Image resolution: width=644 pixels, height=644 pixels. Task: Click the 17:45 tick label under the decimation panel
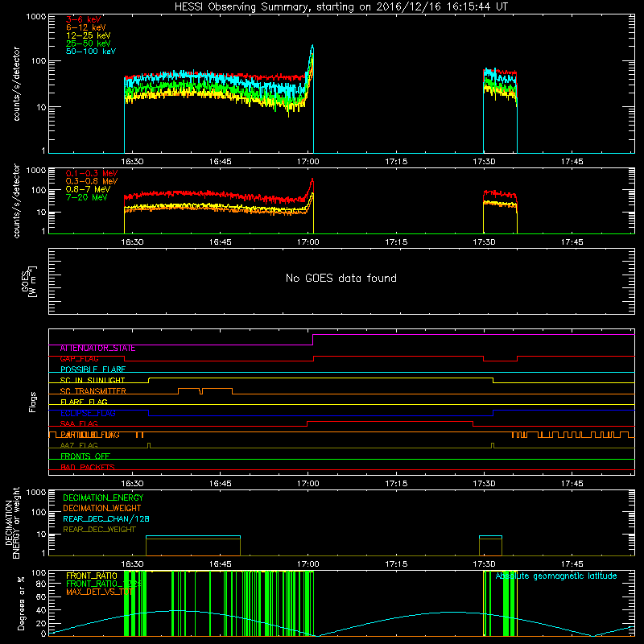tap(572, 564)
